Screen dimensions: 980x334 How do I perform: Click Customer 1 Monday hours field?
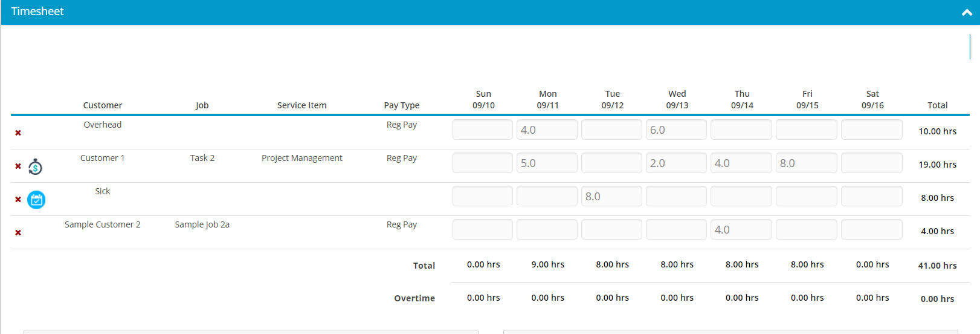547,163
